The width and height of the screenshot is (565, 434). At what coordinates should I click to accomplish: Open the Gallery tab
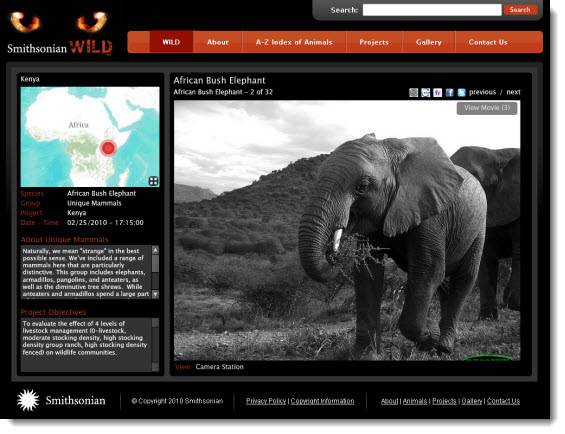tap(428, 42)
